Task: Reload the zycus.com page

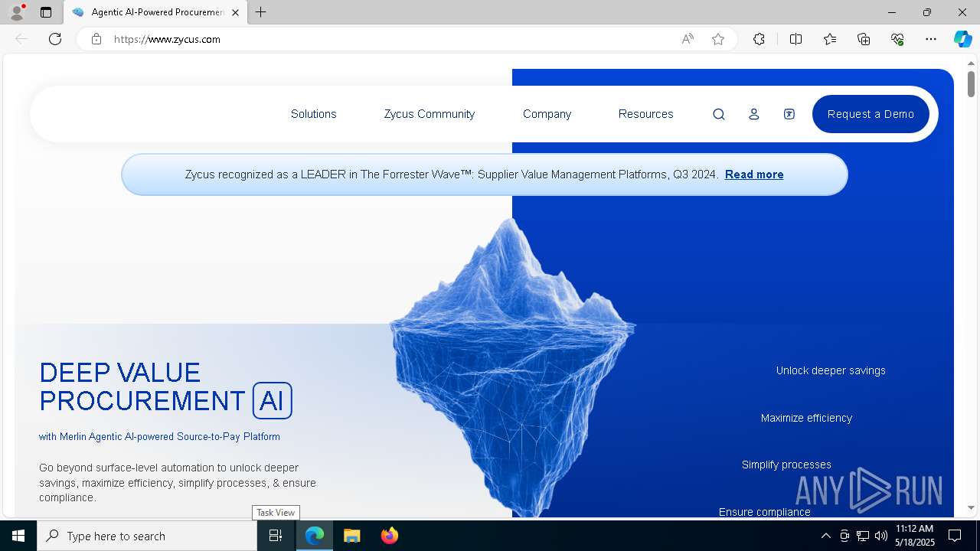Action: (x=55, y=39)
